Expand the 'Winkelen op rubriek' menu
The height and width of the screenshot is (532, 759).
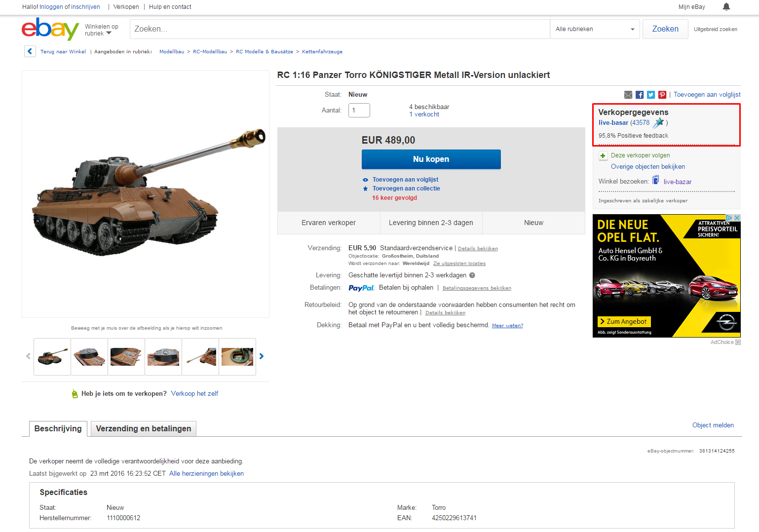[102, 30]
